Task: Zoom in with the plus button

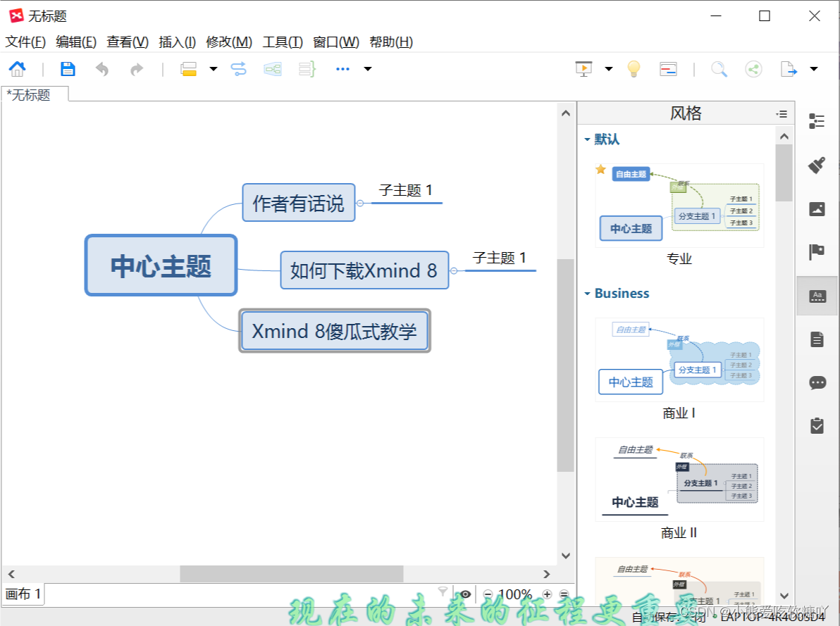Action: [x=547, y=594]
